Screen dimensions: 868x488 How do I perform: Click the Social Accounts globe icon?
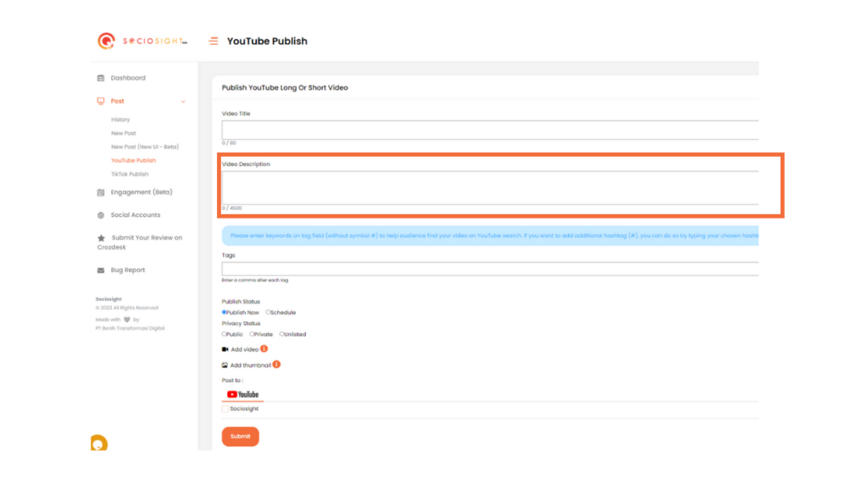[101, 215]
